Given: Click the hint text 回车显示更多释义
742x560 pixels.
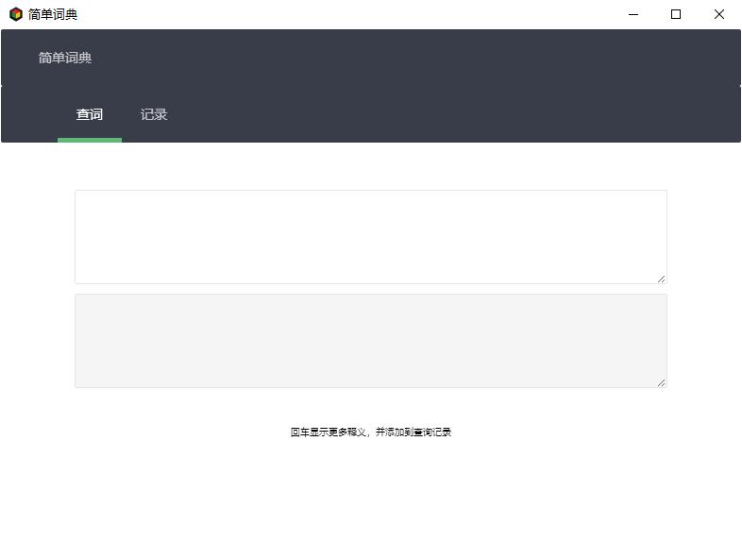Looking at the screenshot, I should click(328, 432).
